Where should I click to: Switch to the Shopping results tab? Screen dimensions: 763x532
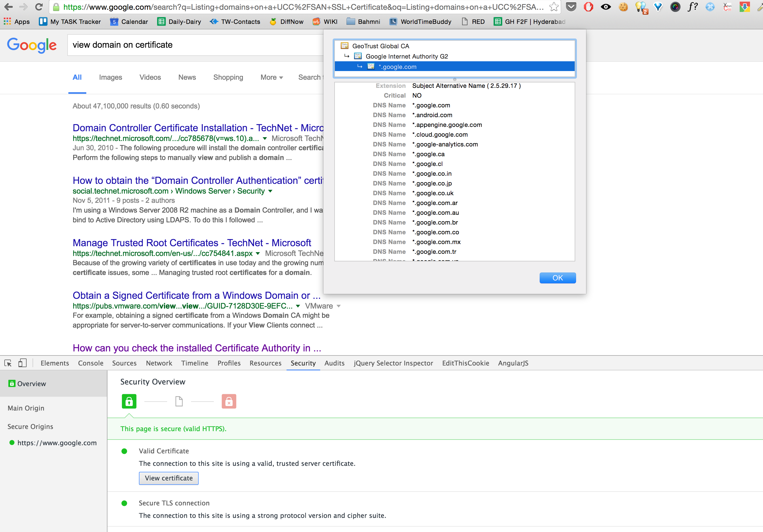[228, 77]
